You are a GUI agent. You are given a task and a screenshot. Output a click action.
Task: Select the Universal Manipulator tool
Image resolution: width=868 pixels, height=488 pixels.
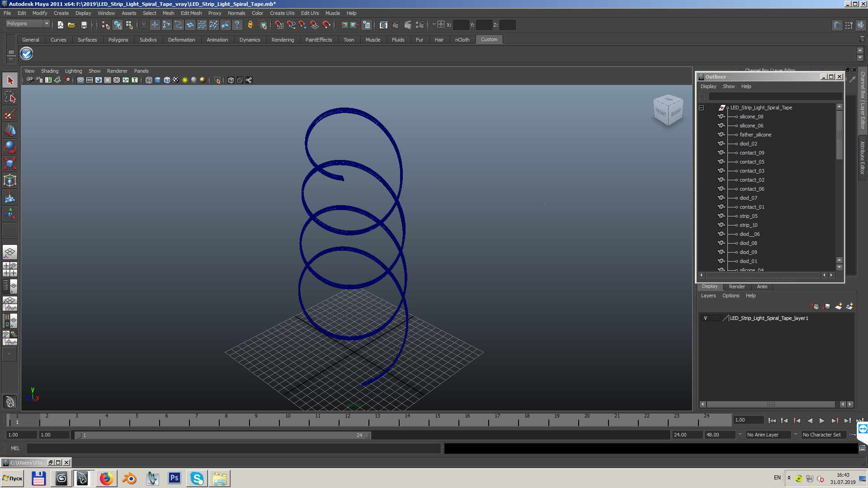[x=10, y=180]
